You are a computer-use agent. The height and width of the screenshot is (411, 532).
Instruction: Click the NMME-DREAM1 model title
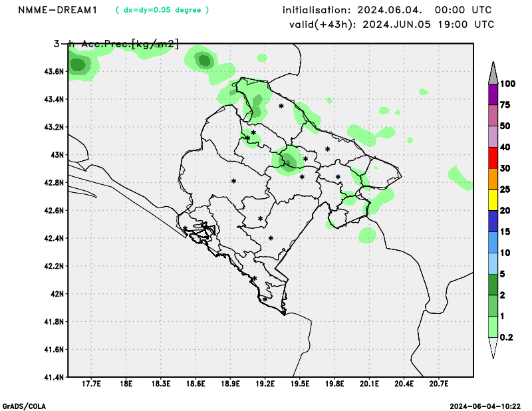(58, 10)
